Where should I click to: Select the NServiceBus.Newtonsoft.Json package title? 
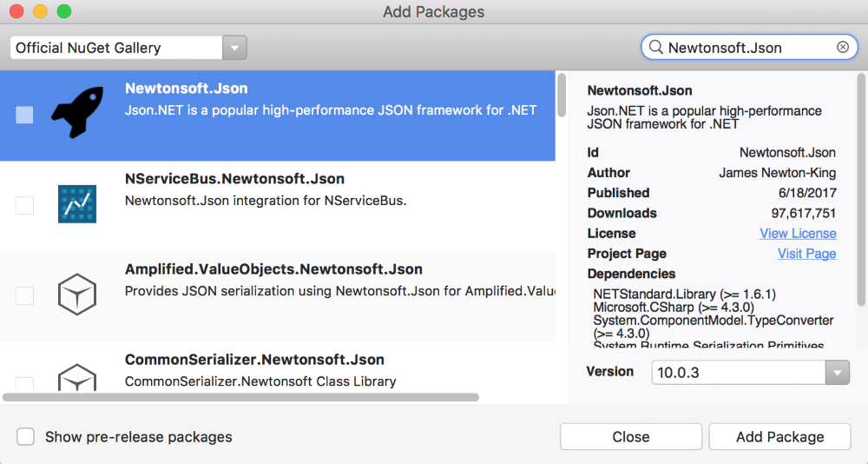pyautogui.click(x=234, y=178)
